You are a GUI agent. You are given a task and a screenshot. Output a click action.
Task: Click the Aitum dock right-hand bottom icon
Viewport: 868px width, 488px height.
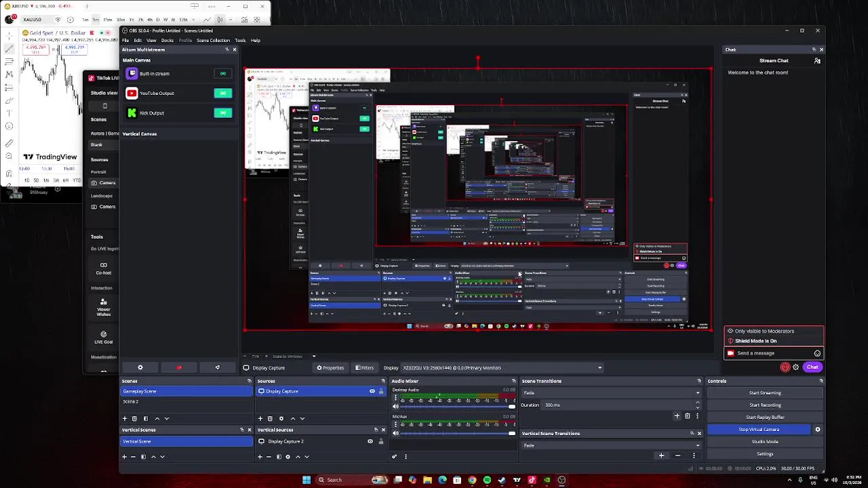[217, 367]
